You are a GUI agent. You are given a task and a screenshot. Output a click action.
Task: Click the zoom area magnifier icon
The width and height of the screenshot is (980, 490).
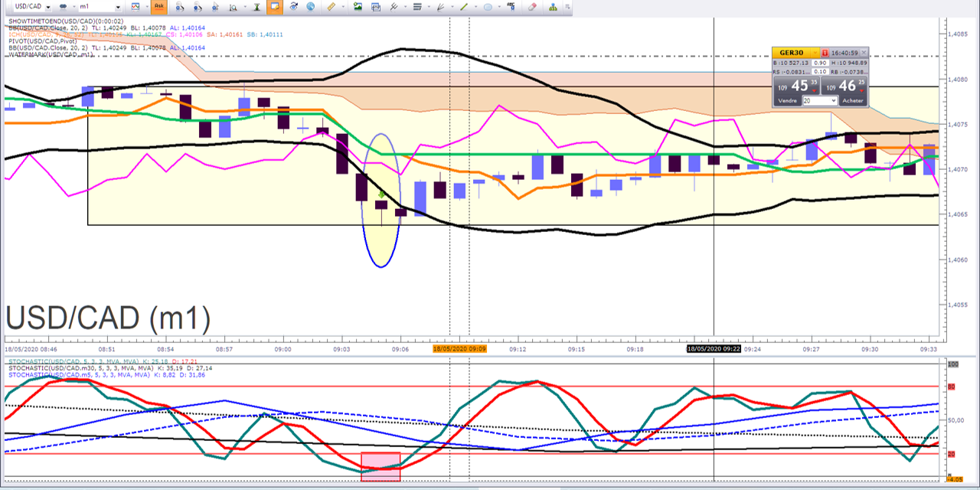point(233,7)
